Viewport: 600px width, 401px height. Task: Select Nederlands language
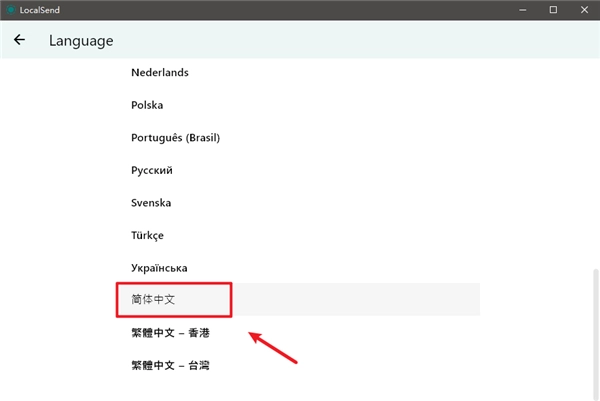point(159,73)
